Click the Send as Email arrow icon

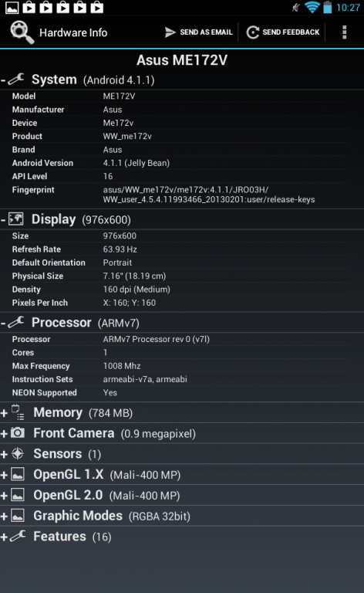pyautogui.click(x=170, y=32)
